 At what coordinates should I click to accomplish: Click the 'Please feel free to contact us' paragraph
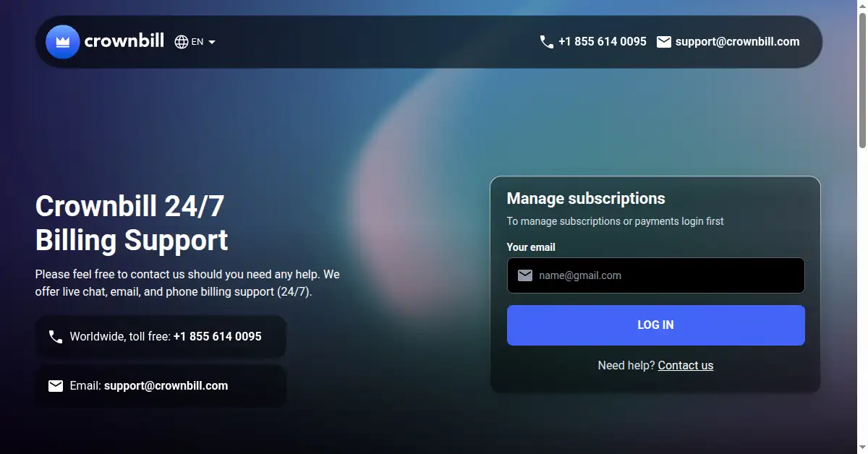[x=187, y=283]
